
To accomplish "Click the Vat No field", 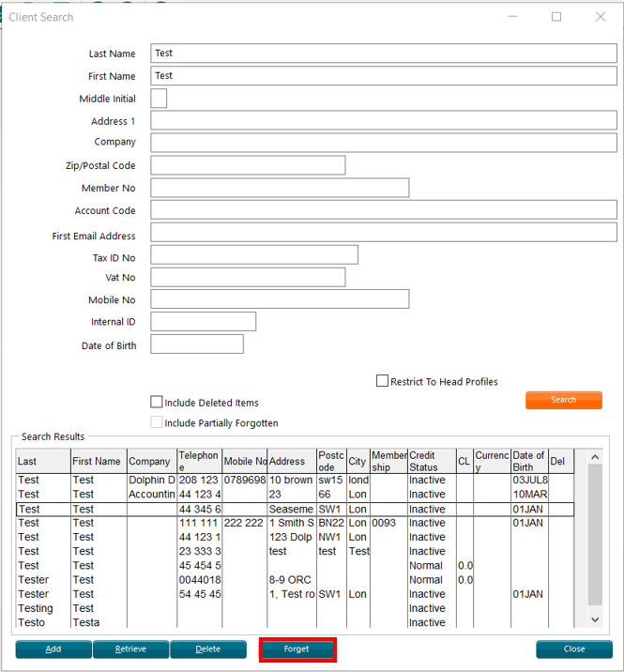I will click(248, 277).
